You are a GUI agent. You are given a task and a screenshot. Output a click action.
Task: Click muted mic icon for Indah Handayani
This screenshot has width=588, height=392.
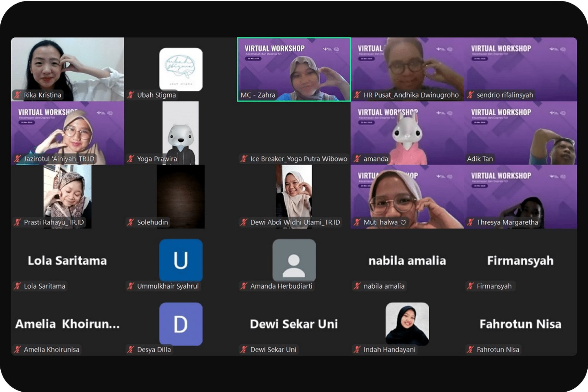(357, 350)
